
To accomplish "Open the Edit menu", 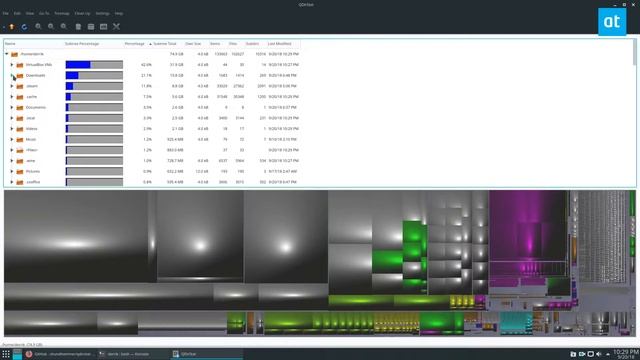I will (x=17, y=13).
